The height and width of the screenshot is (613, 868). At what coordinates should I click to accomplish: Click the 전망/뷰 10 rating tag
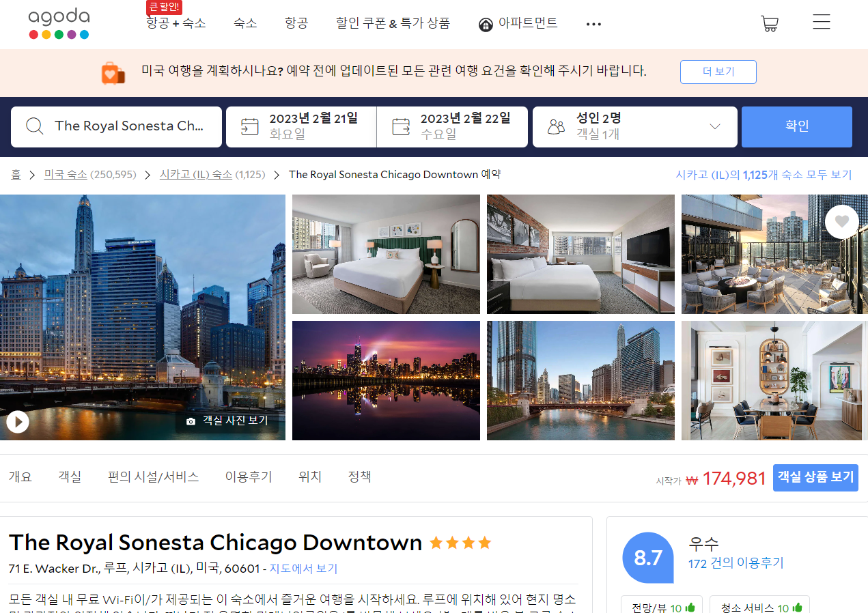click(662, 606)
